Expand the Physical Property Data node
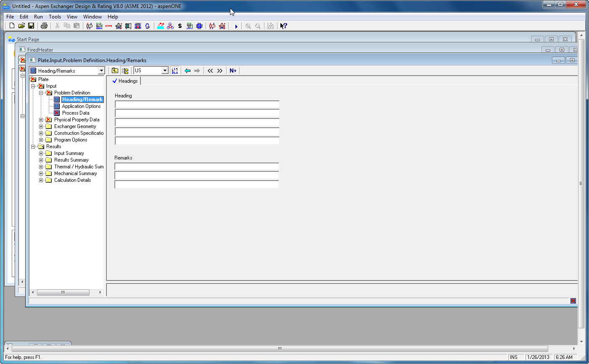Image resolution: width=589 pixels, height=364 pixels. pos(41,120)
